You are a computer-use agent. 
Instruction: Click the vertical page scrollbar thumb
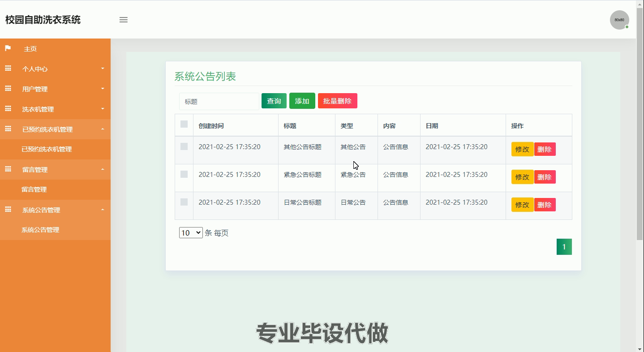point(640,124)
